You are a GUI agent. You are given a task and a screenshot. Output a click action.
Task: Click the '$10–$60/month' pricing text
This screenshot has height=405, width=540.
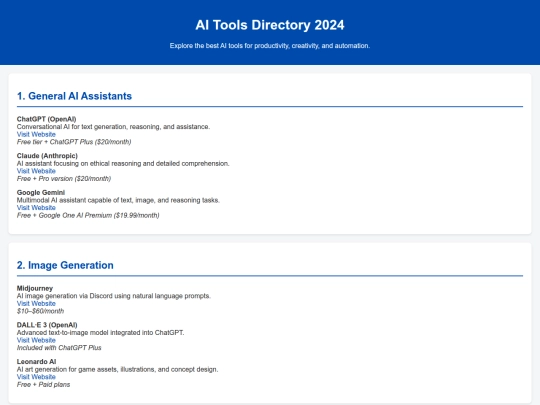click(40, 311)
